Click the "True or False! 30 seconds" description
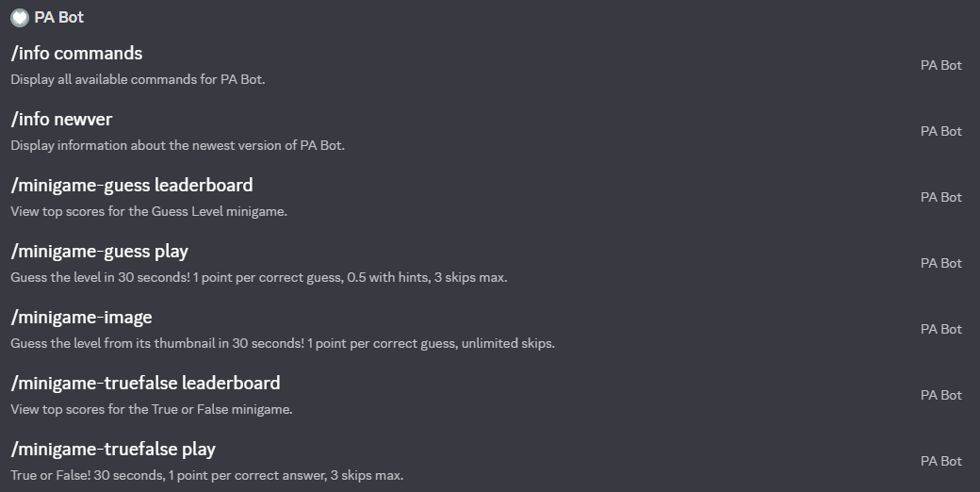This screenshot has height=492, width=980. (206, 476)
